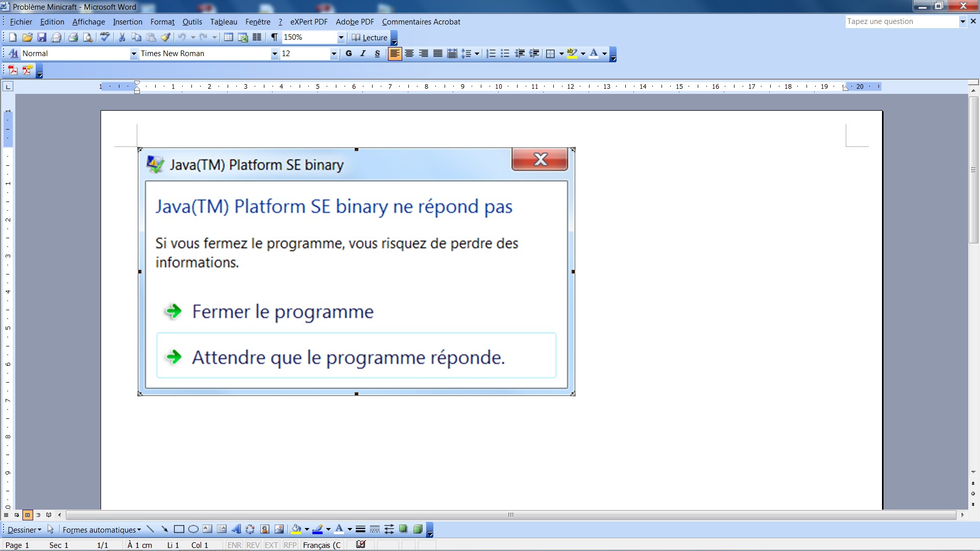Click the yellow text highlight color

point(572,54)
